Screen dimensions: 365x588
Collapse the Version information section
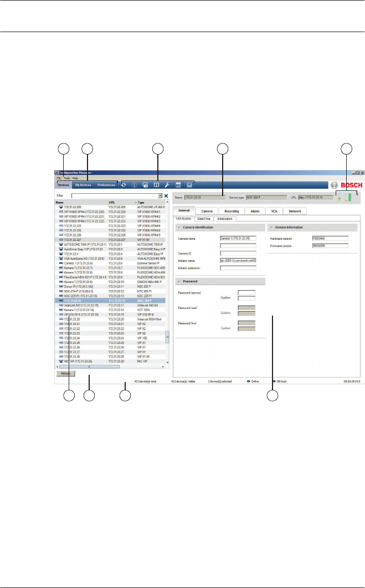271,227
